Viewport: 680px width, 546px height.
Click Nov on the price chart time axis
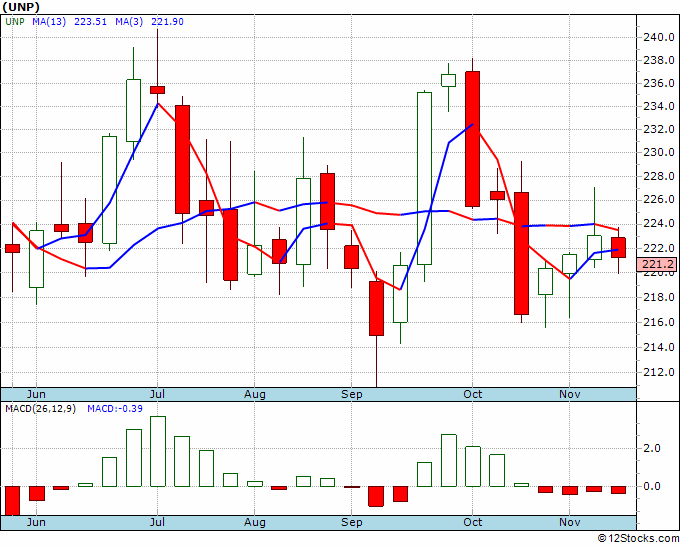coord(569,394)
